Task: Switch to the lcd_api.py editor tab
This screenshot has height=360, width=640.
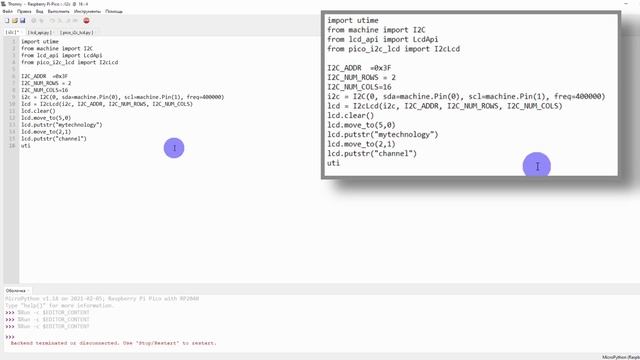Action: pyautogui.click(x=40, y=32)
